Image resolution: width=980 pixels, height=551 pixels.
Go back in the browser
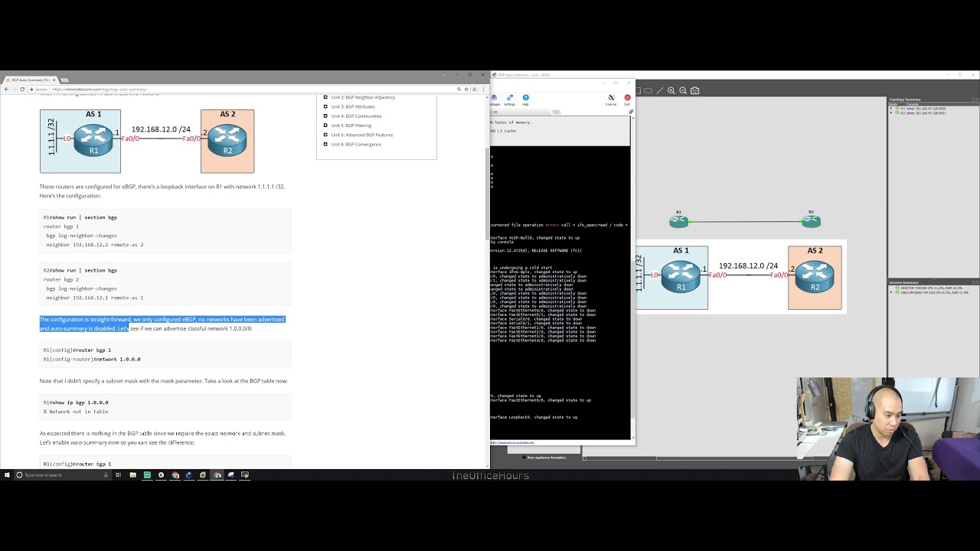coord(6,90)
